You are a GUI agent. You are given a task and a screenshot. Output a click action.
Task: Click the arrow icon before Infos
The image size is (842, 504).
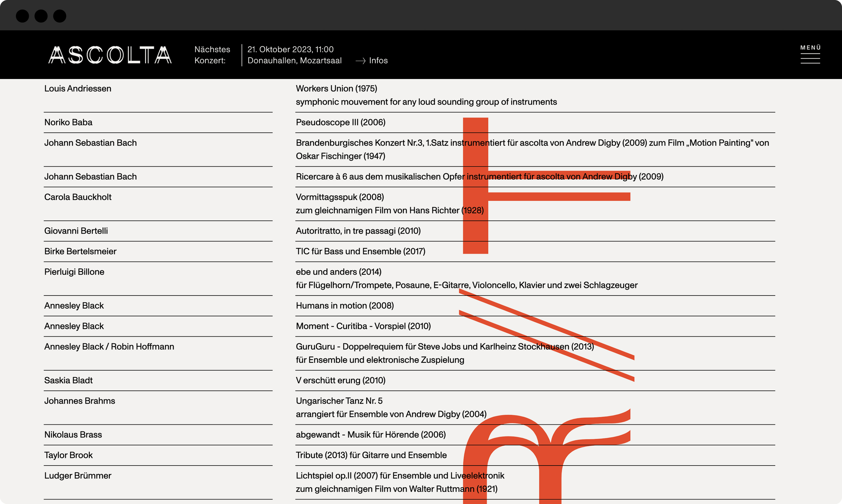pyautogui.click(x=360, y=61)
